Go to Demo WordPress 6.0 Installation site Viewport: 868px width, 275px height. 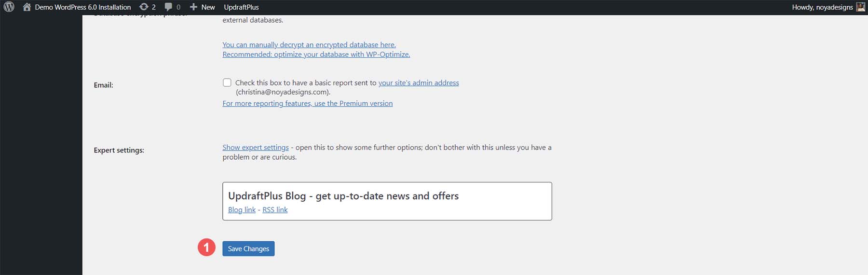coord(82,7)
